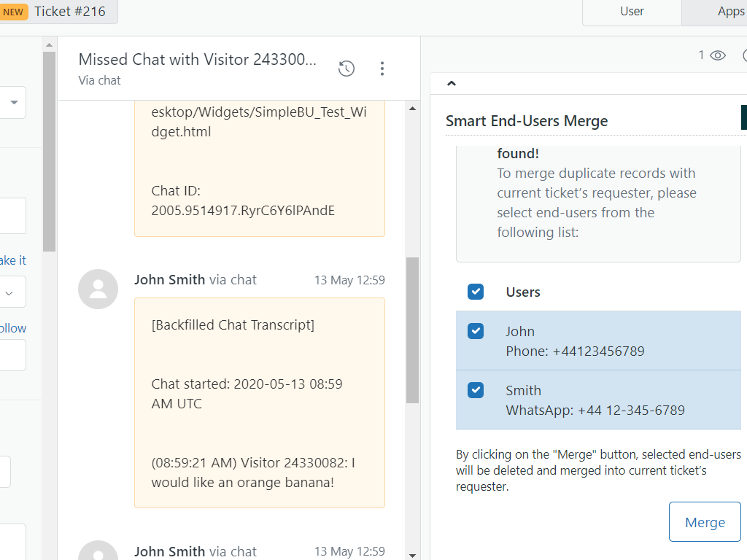Expand the chevron dropdown below take it
This screenshot has height=560, width=747.
(10, 292)
